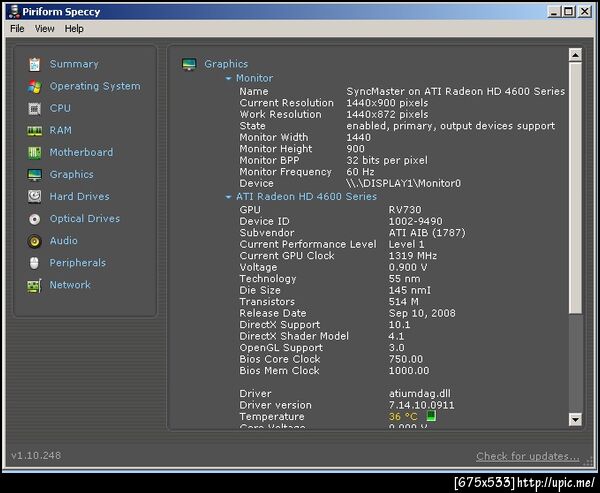This screenshot has height=493, width=600.
Task: Click the DirectX Shader Model 4.1 value
Action: click(x=396, y=336)
